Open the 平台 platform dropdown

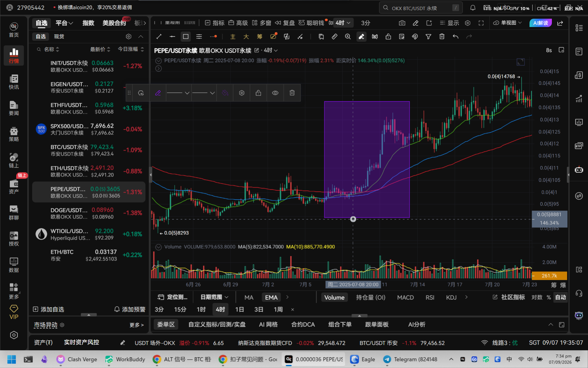coord(64,23)
